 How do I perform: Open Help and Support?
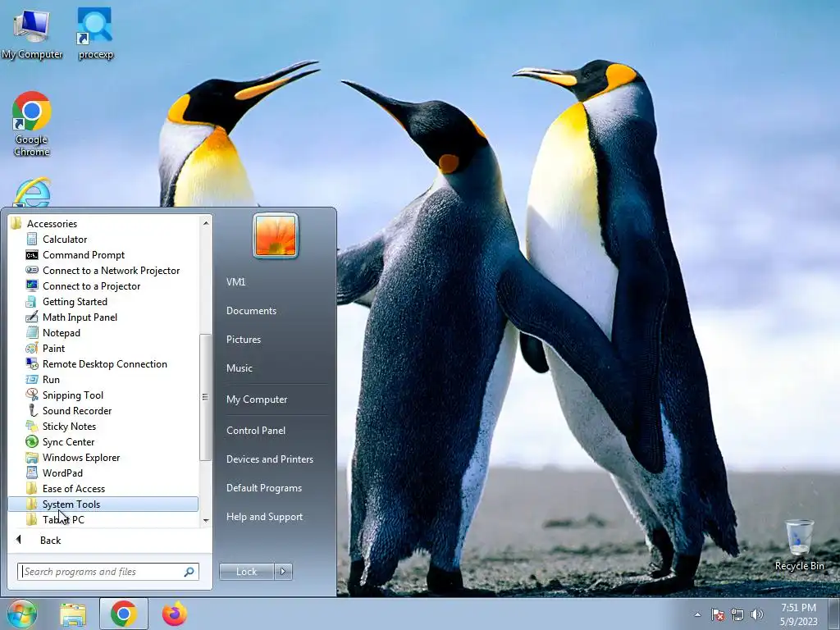pos(264,517)
